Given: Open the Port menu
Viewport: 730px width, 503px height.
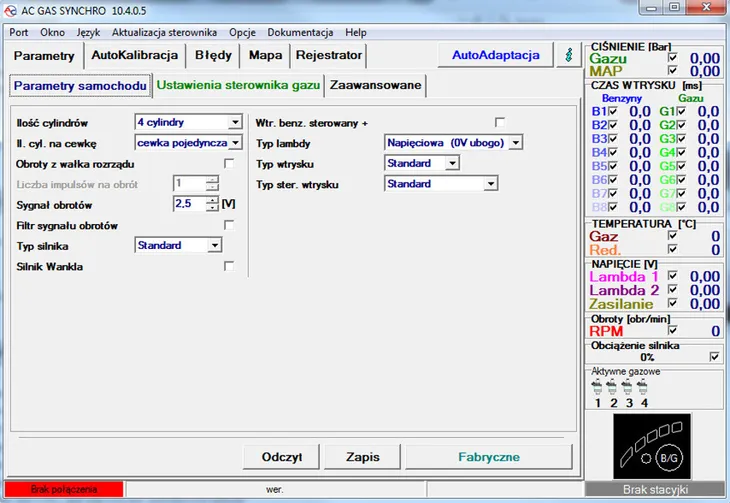Looking at the screenshot, I should pos(19,33).
